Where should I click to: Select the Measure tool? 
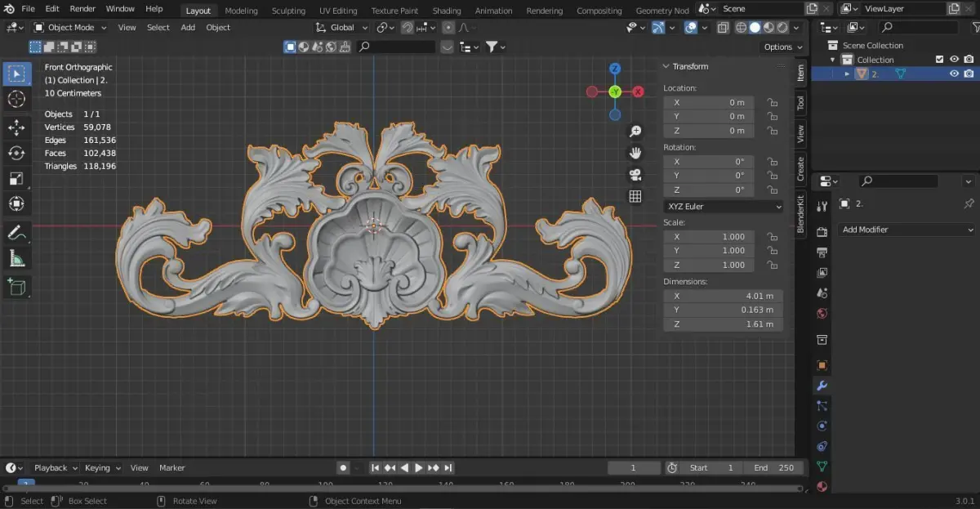click(x=16, y=258)
